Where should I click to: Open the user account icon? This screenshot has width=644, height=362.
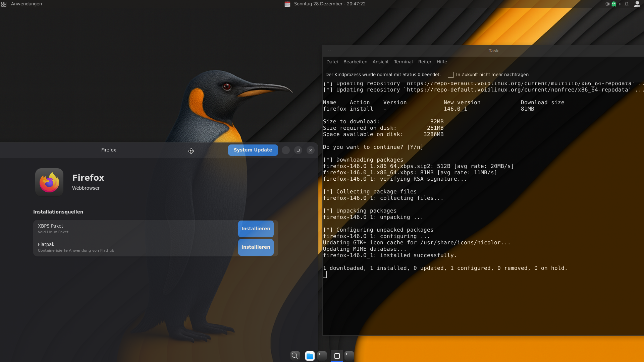(637, 4)
